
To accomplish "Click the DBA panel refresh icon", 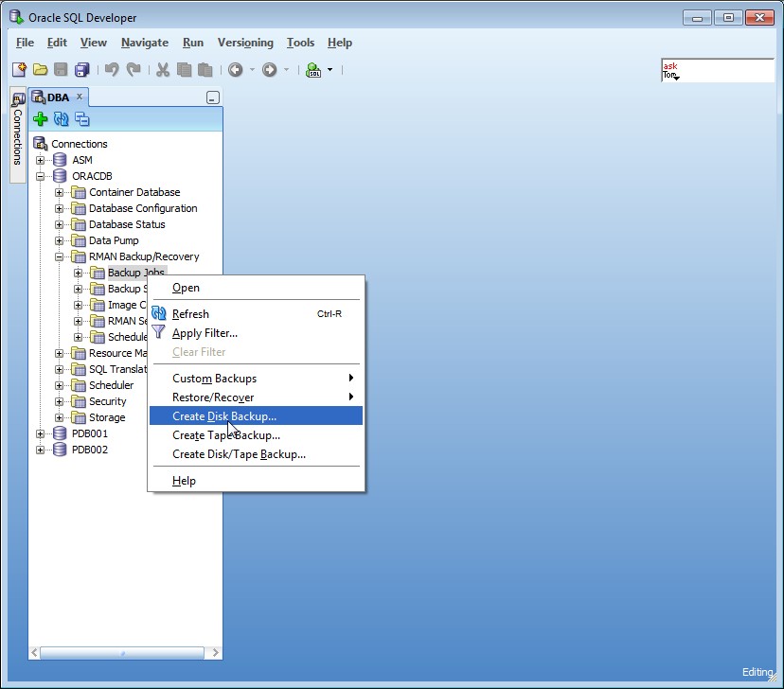I will [61, 119].
